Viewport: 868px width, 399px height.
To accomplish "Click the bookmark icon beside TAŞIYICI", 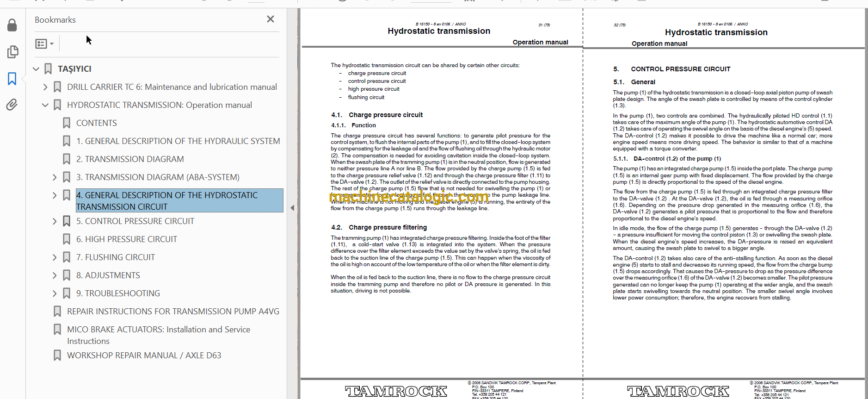I will [x=48, y=69].
